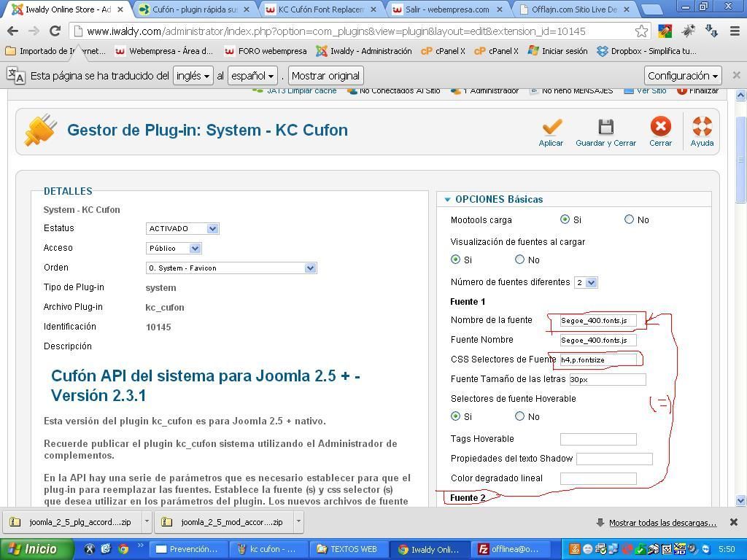The height and width of the screenshot is (560, 747).
Task: Open FileZilla offlinea taskbar item
Action: (510, 549)
